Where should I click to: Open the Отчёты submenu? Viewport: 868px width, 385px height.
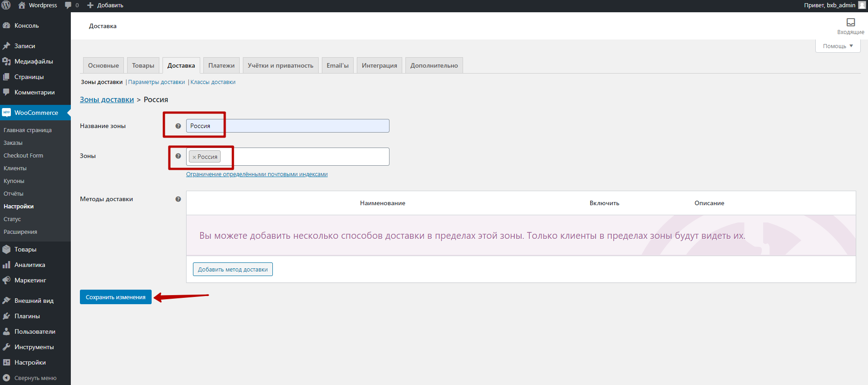pos(14,193)
